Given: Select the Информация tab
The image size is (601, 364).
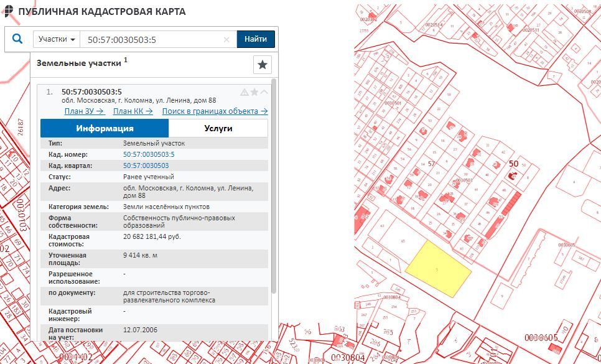Looking at the screenshot, I should point(105,128).
